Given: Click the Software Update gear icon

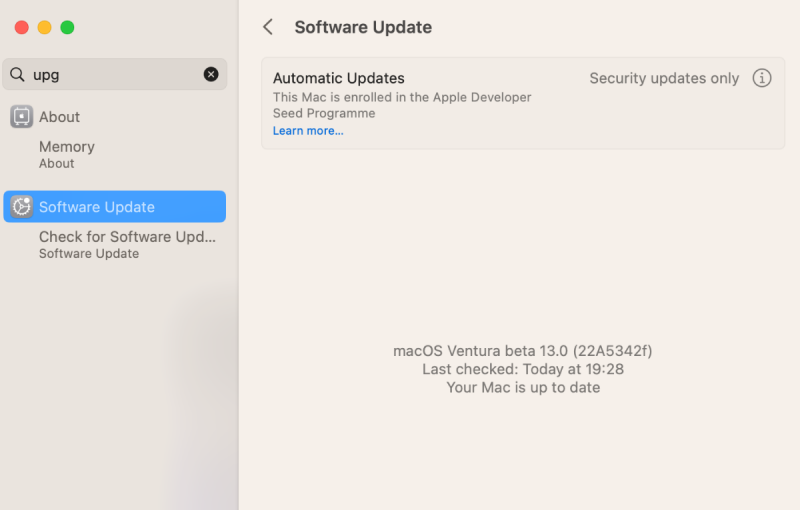Looking at the screenshot, I should pyautogui.click(x=21, y=207).
